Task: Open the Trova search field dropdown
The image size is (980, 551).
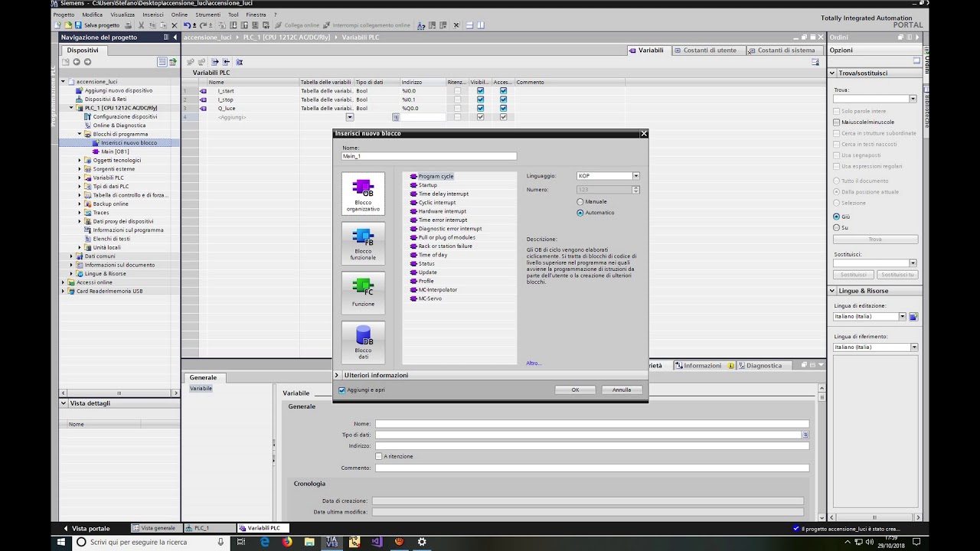Action: click(913, 99)
